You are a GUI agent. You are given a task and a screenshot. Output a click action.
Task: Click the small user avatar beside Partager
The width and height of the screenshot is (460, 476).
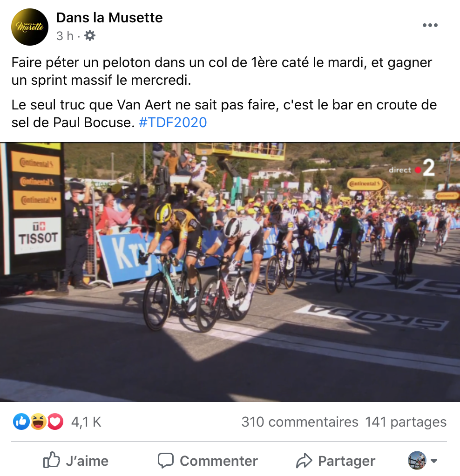tap(417, 461)
